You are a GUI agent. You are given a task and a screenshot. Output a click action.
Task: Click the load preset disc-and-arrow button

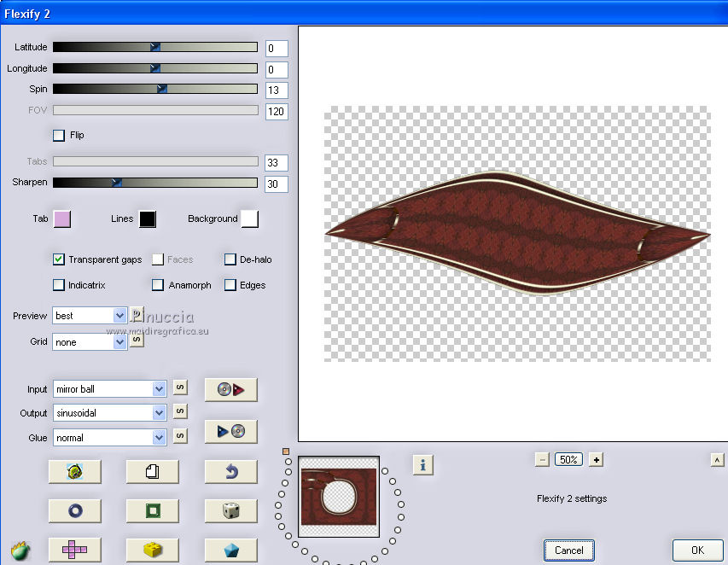coord(230,389)
